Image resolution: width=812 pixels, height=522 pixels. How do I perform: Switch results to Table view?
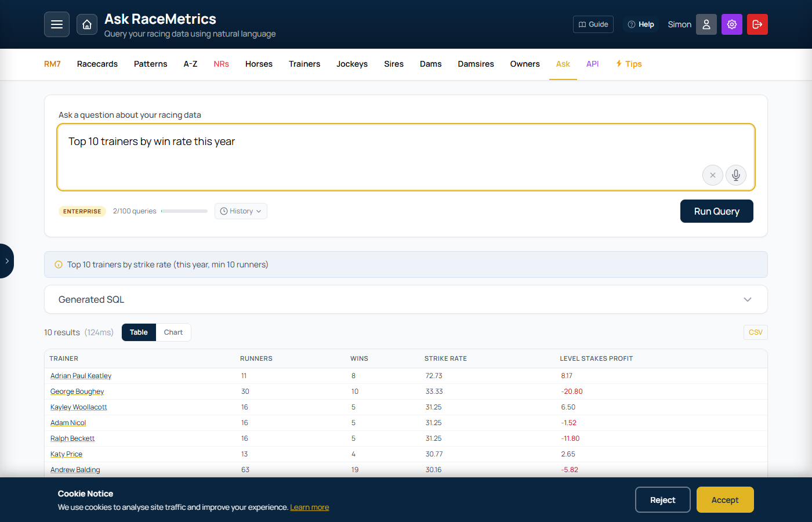[x=138, y=332]
